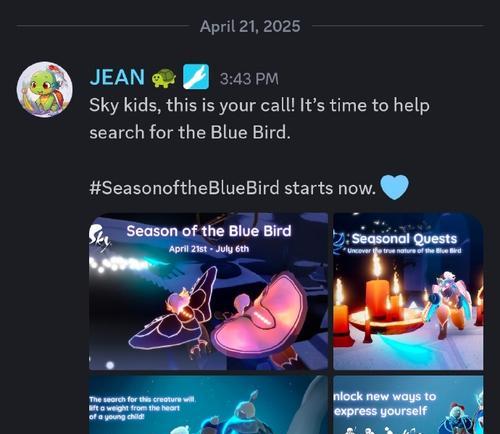
Task: Tap the pink cape character in first image
Action: (260, 317)
